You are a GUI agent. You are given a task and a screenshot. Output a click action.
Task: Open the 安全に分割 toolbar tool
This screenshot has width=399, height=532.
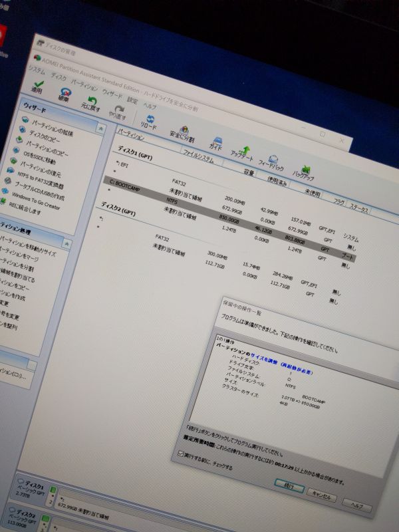tap(182, 134)
